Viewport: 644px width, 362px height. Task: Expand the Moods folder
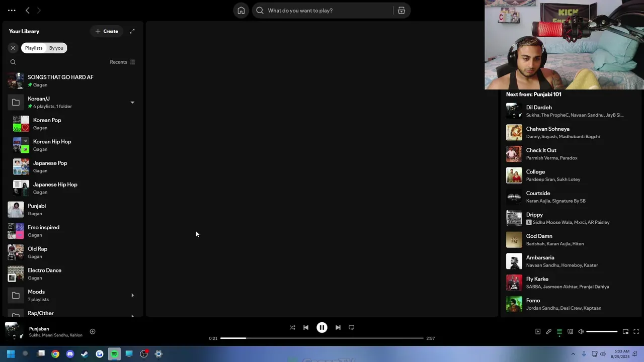132,295
